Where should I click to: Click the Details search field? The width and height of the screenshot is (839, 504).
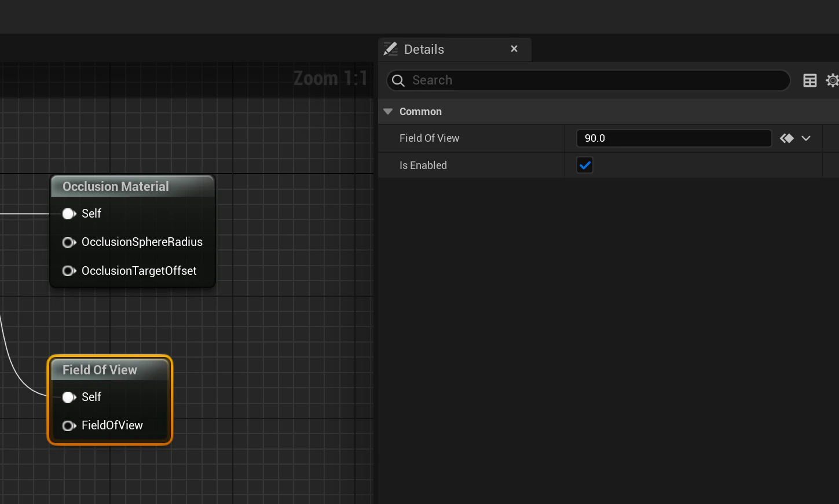tap(588, 80)
